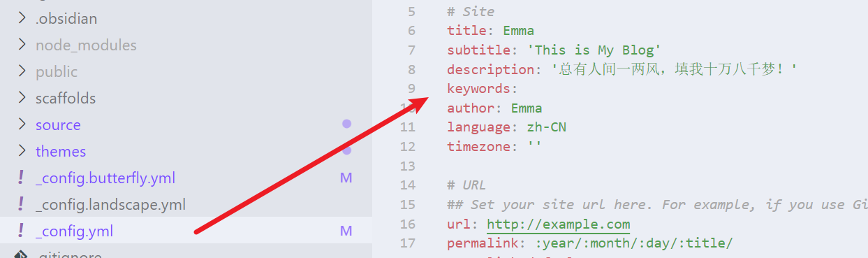Select the public folder name
This screenshot has width=868, height=258.
57,72
